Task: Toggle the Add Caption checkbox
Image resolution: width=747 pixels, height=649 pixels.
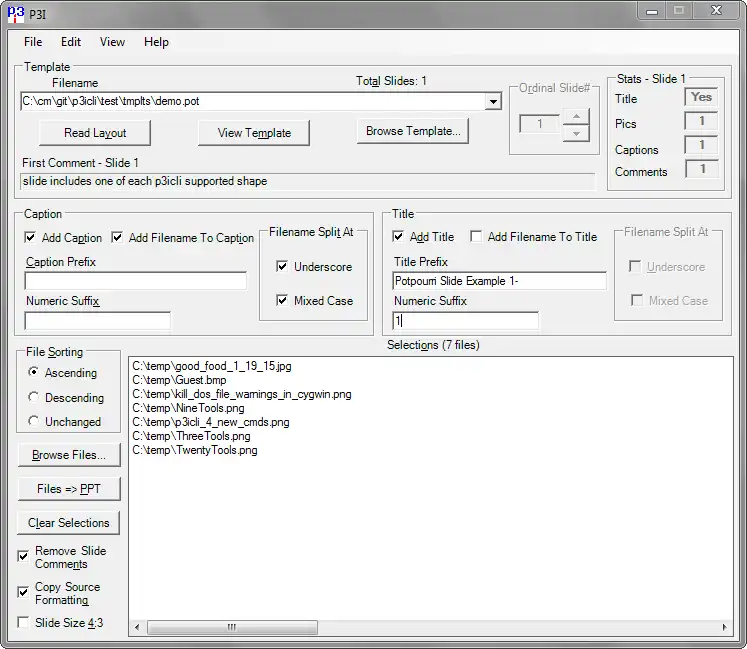Action: (31, 238)
